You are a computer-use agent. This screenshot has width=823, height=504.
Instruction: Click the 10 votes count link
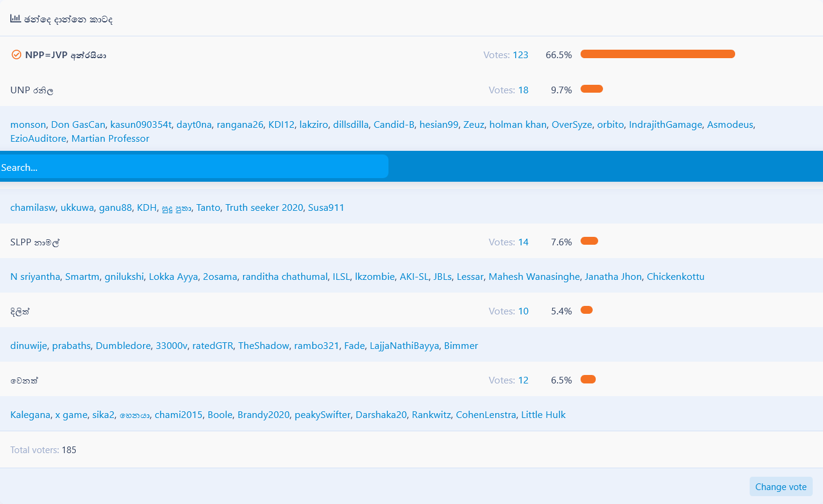[x=523, y=311]
